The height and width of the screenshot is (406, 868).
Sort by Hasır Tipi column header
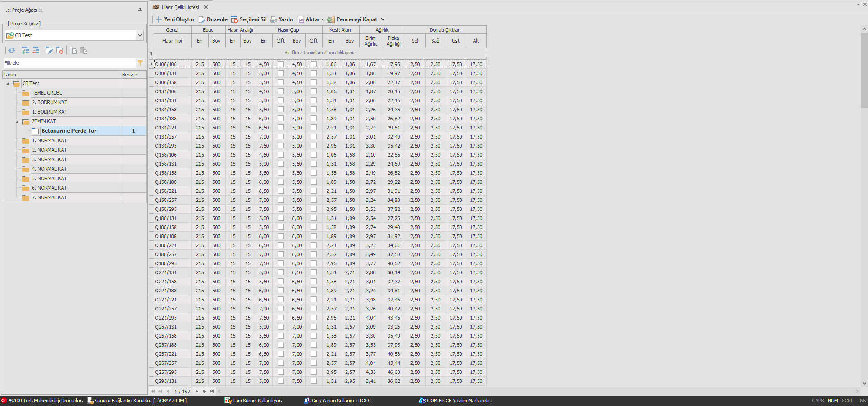[172, 41]
